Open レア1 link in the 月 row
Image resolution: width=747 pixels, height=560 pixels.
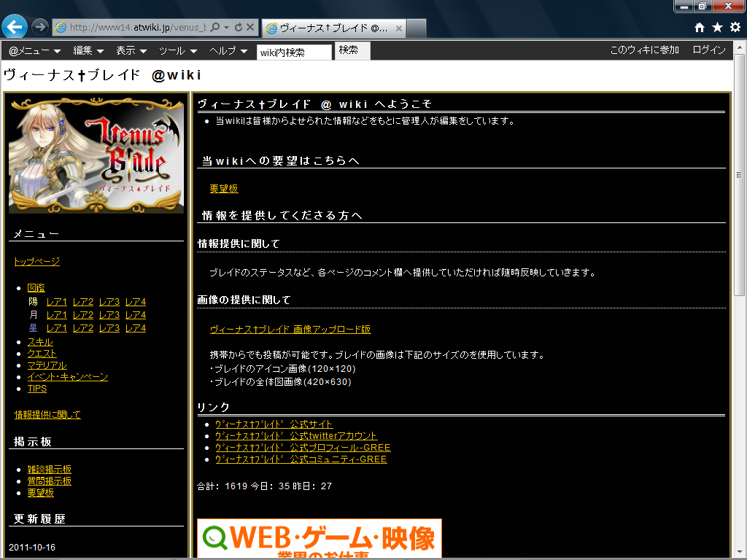(57, 315)
